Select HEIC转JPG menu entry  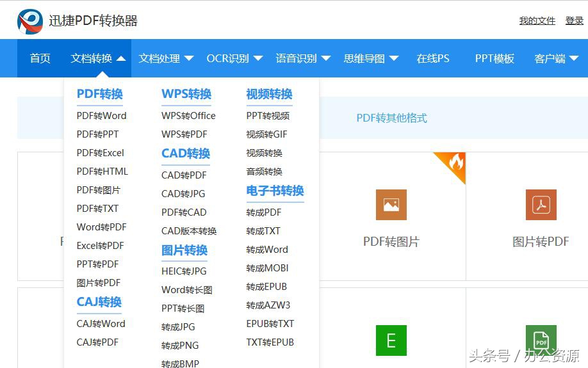[184, 271]
